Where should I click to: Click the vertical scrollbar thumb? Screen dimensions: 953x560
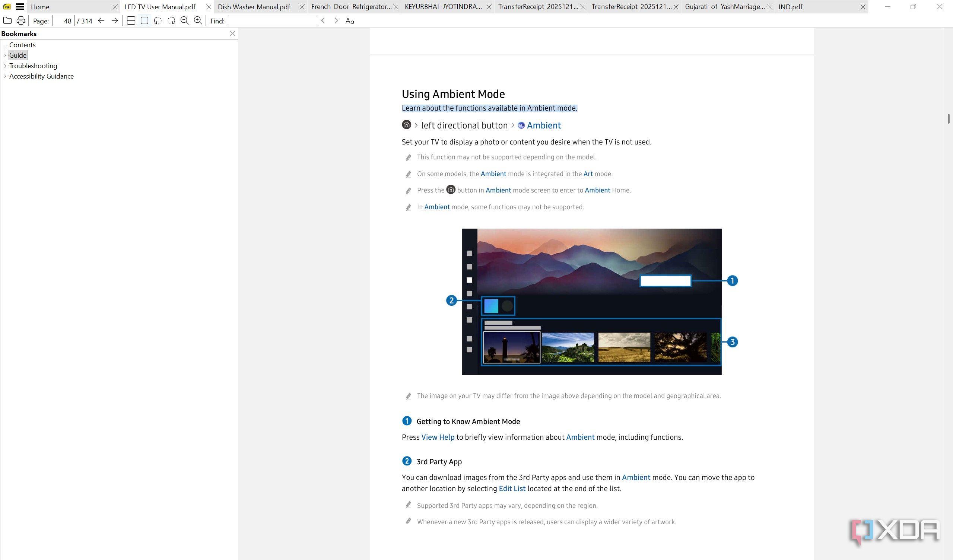949,118
